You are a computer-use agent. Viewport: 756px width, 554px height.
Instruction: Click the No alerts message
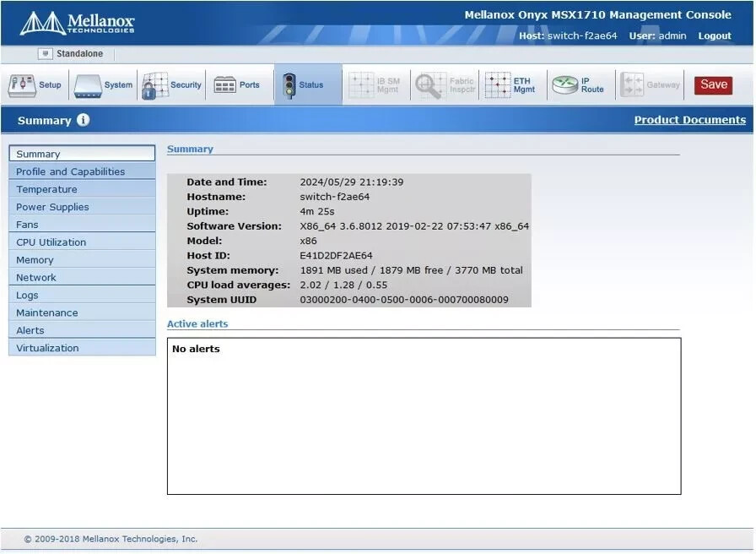point(196,349)
